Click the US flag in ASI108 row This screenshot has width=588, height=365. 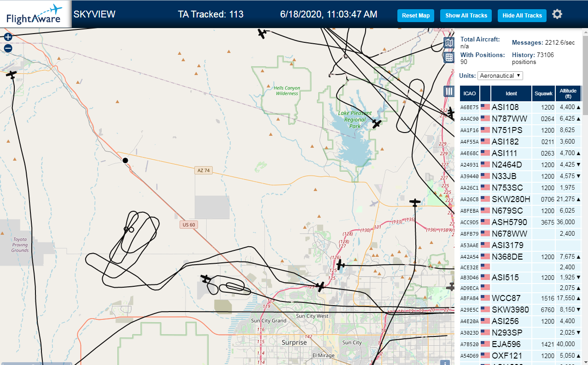[485, 107]
